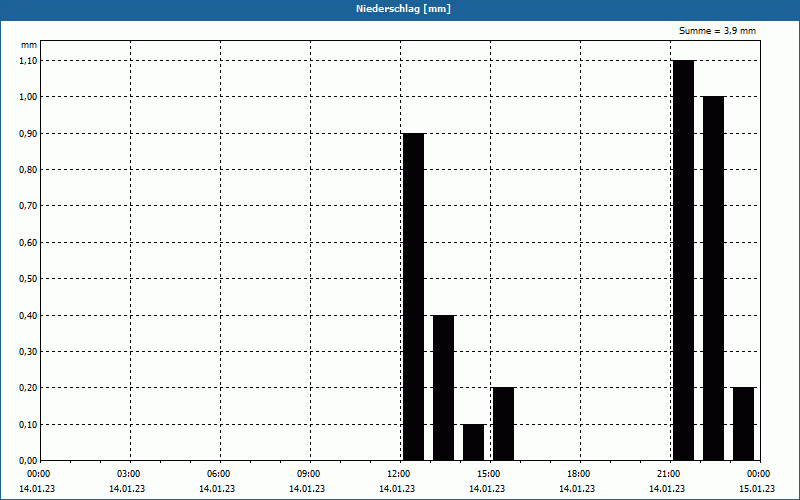Select the 0,10 y-axis label

point(29,424)
